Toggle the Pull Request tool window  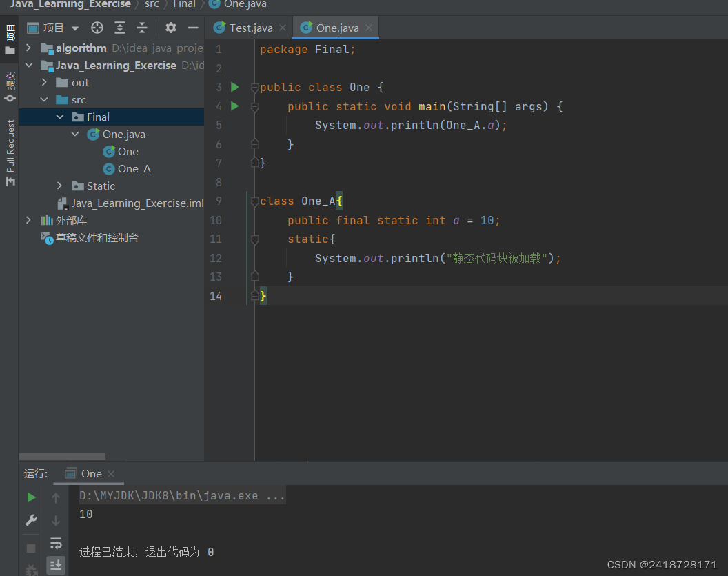[10, 148]
